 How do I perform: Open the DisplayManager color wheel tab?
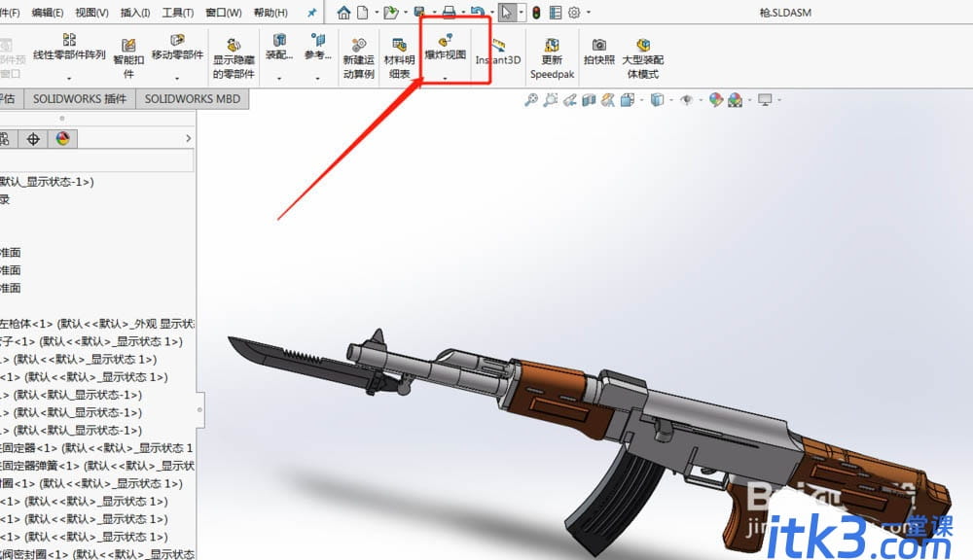coord(62,139)
